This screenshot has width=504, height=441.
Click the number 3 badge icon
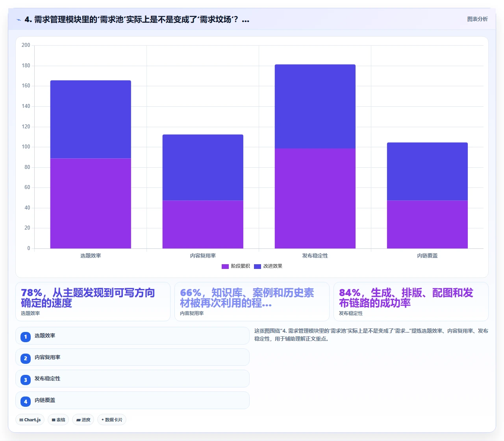[26, 380]
